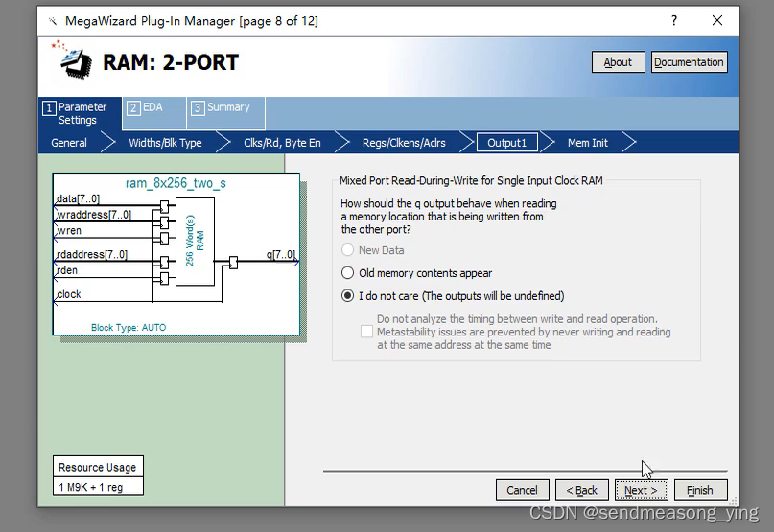This screenshot has height=532, width=774.
Task: Click the RAM: 2-PORT heading
Action: click(x=171, y=62)
